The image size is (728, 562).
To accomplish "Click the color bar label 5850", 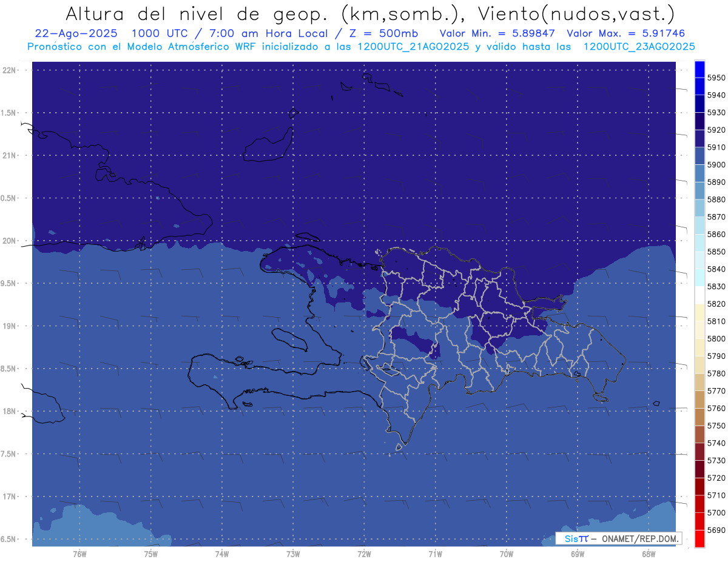I will [x=716, y=252].
